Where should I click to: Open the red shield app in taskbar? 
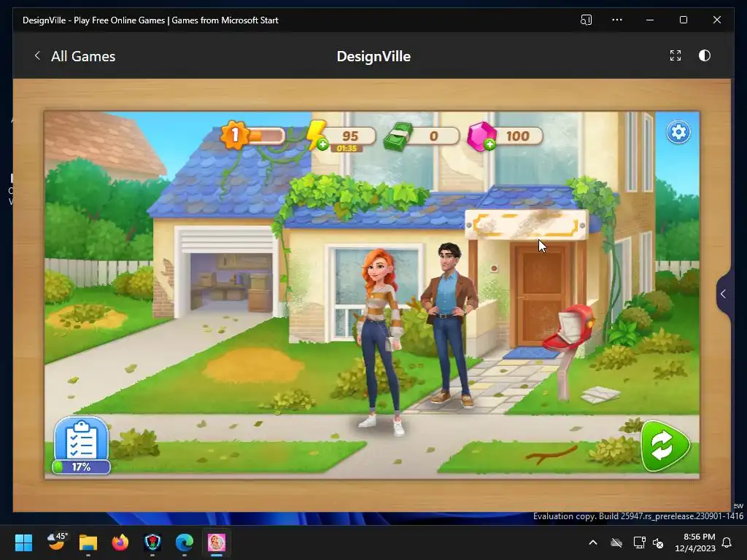(x=152, y=542)
